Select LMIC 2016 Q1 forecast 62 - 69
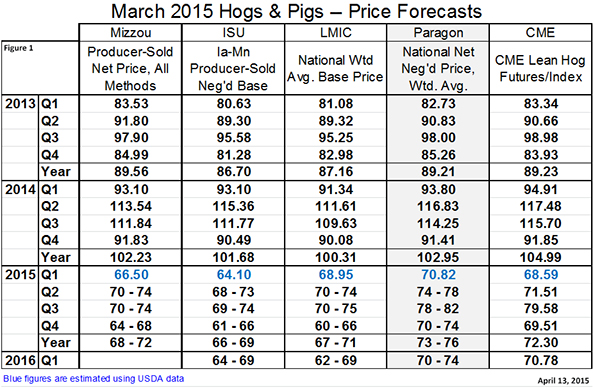The image size is (595, 390). click(335, 360)
